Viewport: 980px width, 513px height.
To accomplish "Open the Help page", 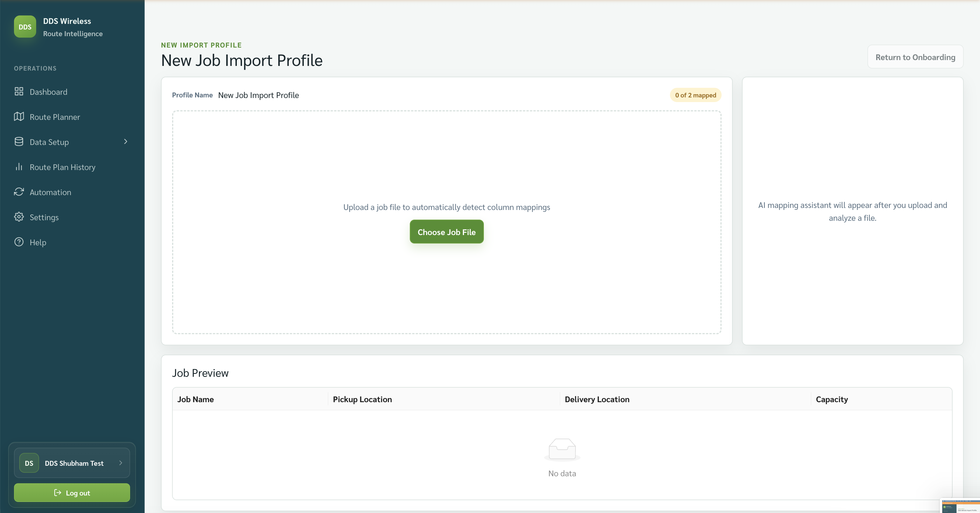I will [x=72, y=242].
